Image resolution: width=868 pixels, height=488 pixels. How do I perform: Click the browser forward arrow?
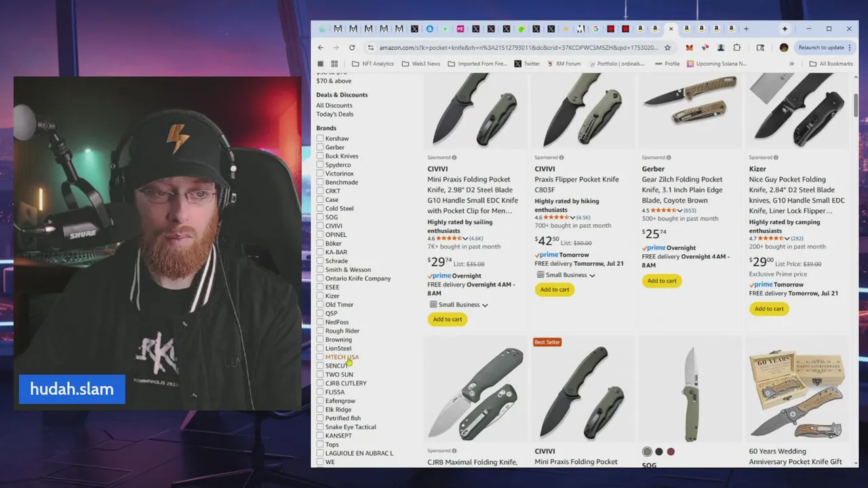336,47
